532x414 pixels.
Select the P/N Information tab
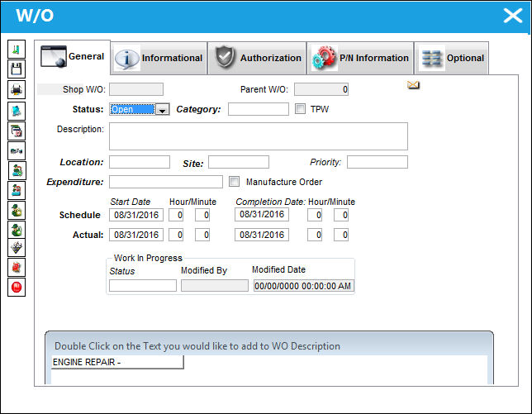pos(360,59)
